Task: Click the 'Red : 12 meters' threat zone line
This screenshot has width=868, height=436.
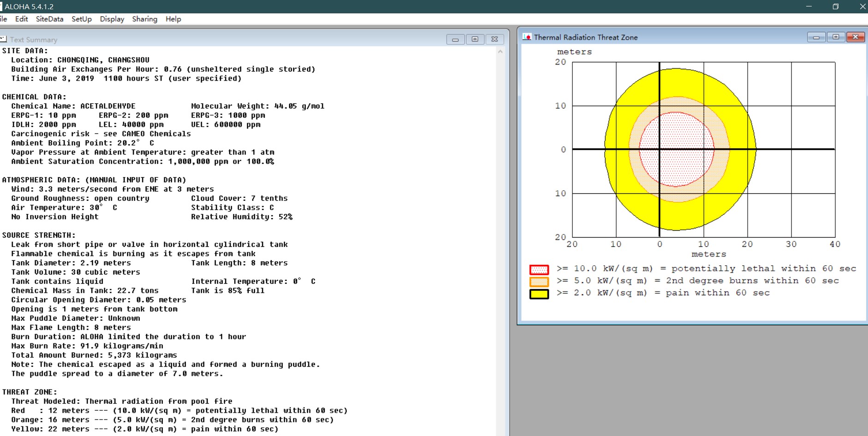Action: [x=179, y=411]
